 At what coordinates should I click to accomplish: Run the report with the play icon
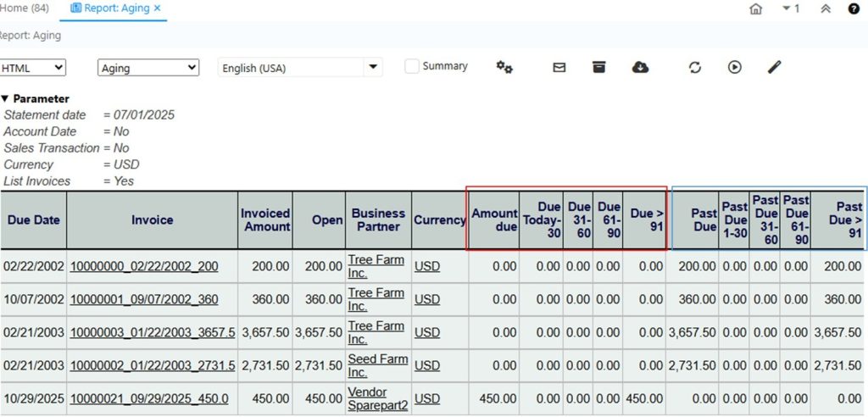(x=734, y=68)
